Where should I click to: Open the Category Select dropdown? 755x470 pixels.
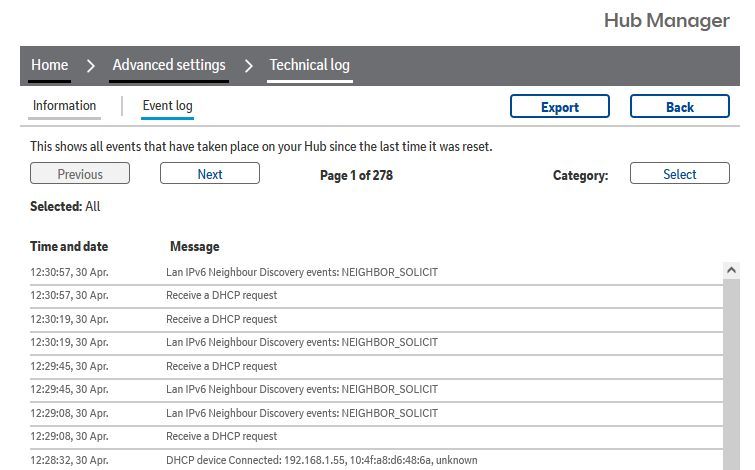pyautogui.click(x=679, y=174)
